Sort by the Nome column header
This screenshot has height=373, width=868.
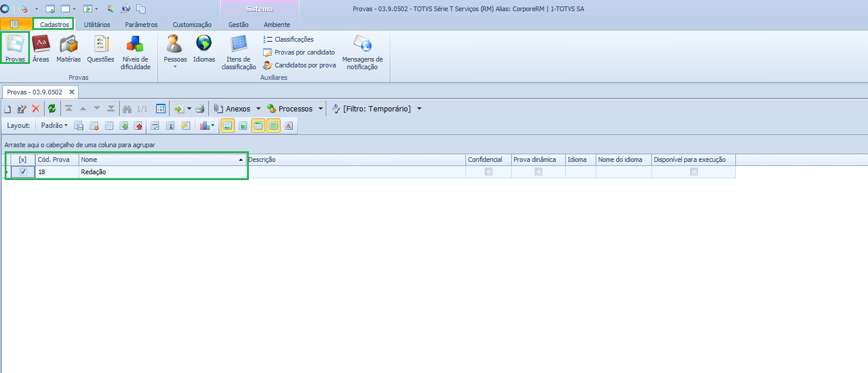tap(163, 160)
